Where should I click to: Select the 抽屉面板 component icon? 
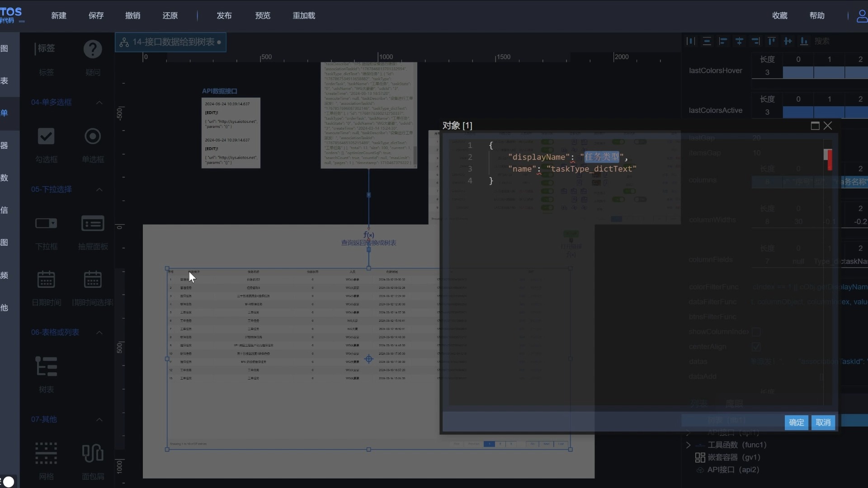[92, 223]
